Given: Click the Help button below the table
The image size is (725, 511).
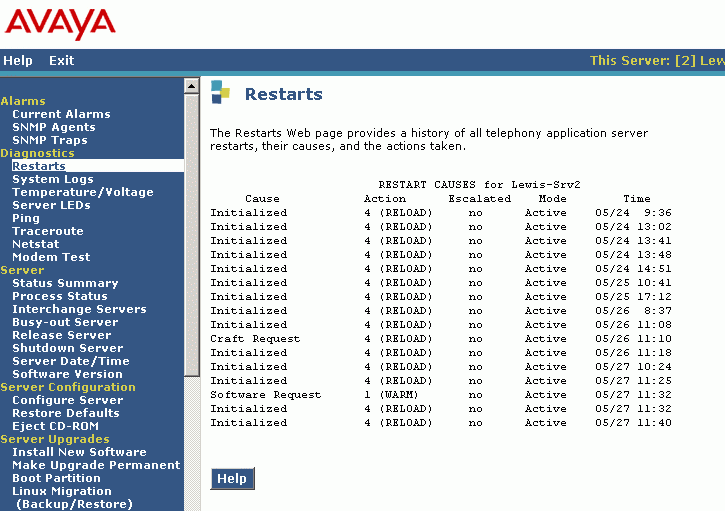Looking at the screenshot, I should pyautogui.click(x=232, y=479).
